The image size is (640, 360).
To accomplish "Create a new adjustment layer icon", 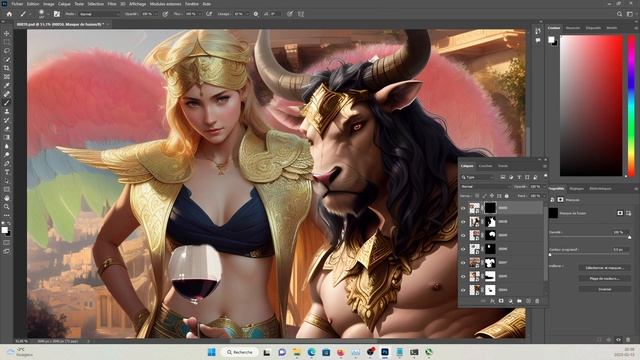I will click(x=510, y=301).
